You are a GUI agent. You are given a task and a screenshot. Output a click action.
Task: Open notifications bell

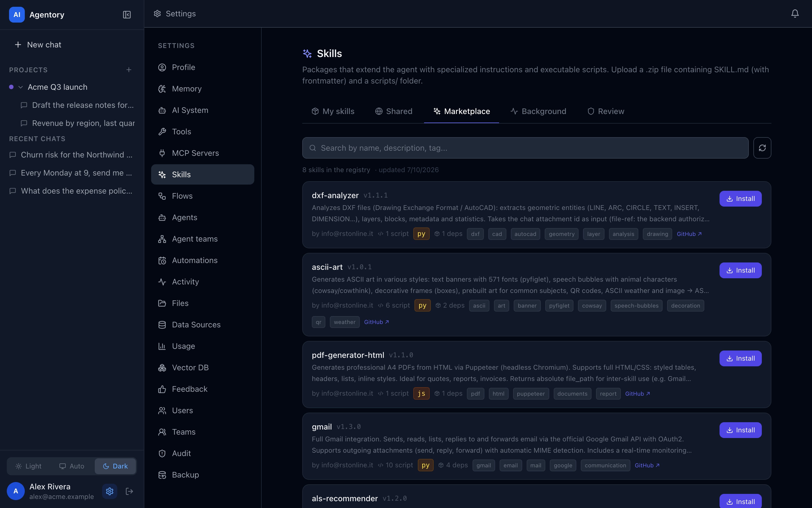pos(795,14)
